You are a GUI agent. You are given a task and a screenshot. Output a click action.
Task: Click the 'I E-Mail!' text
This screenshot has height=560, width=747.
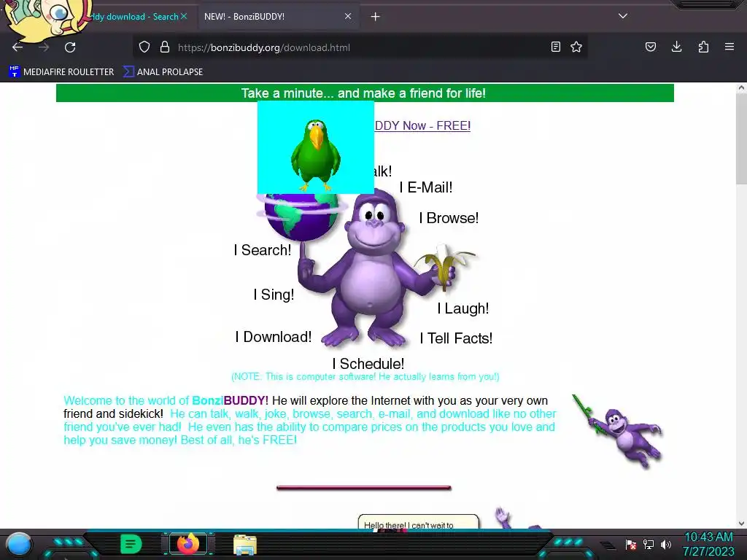pos(426,187)
